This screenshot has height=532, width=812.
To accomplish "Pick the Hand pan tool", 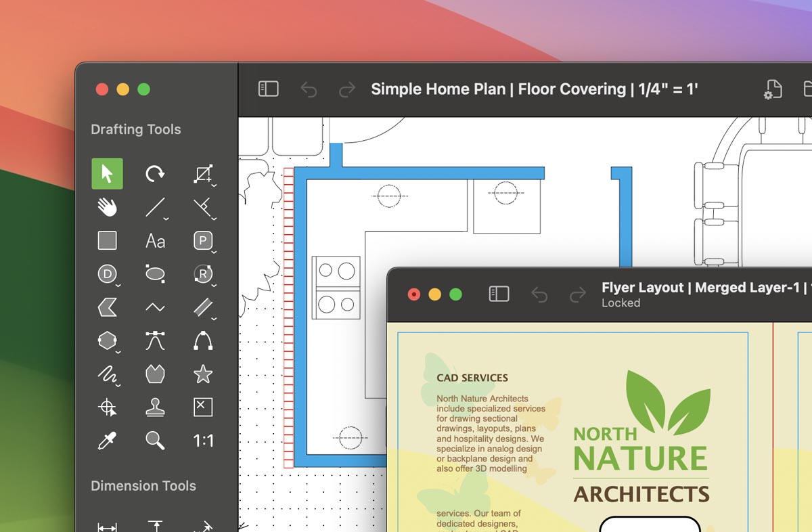I will (107, 207).
